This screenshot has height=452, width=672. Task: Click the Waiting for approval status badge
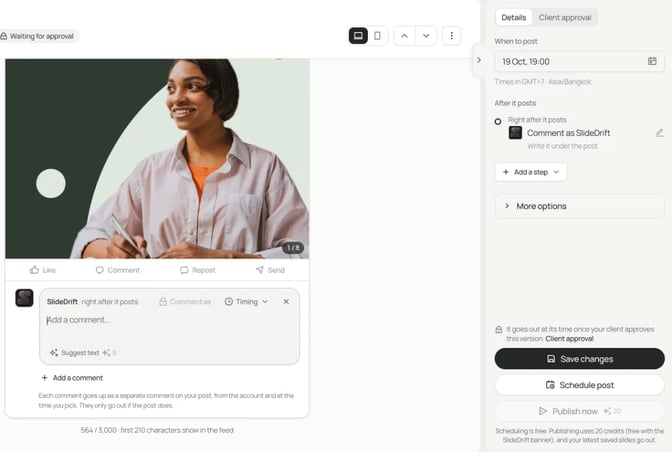tap(38, 36)
